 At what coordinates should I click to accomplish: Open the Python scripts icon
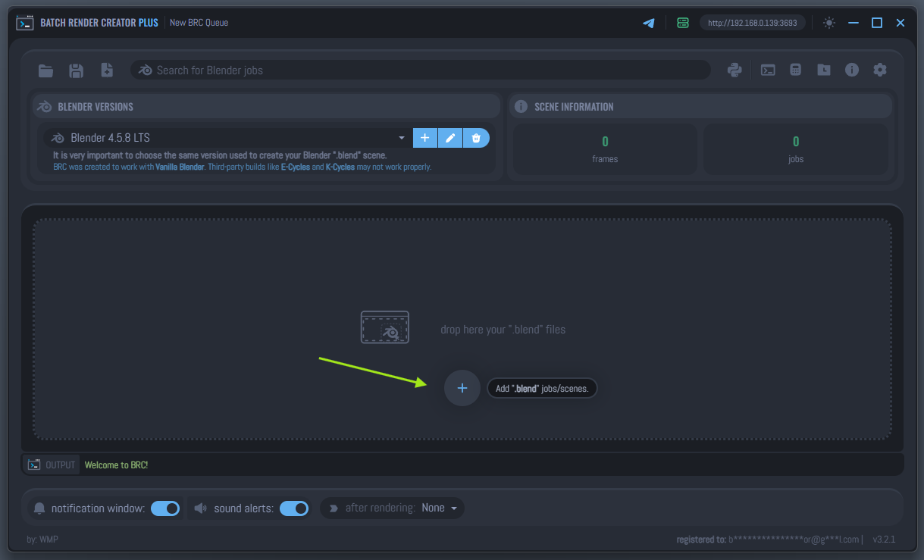coord(734,70)
